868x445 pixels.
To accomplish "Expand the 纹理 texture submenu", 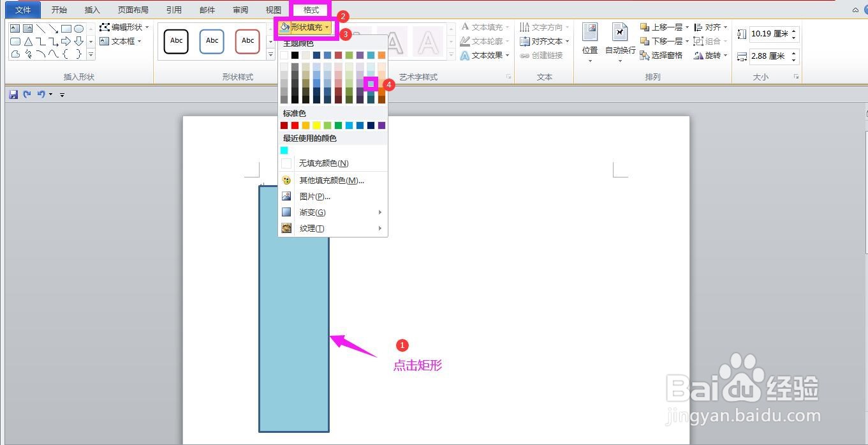I will point(311,228).
